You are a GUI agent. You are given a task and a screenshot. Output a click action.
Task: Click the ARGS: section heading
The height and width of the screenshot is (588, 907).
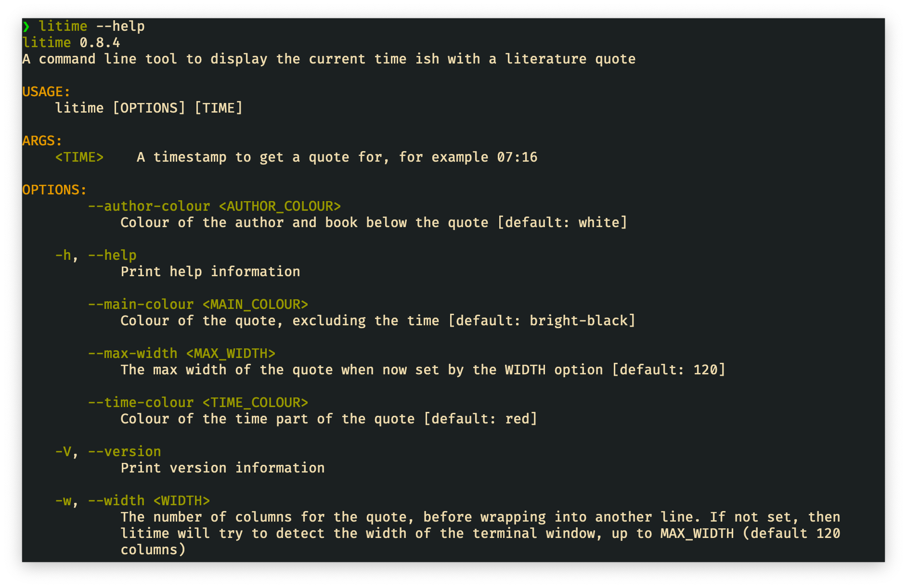pyautogui.click(x=42, y=141)
